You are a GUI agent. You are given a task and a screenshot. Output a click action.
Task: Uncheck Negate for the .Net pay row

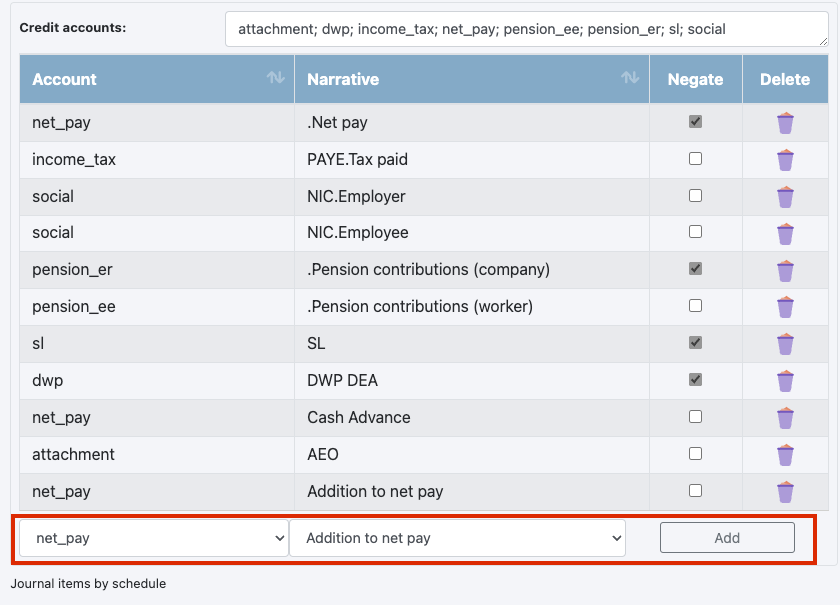695,122
